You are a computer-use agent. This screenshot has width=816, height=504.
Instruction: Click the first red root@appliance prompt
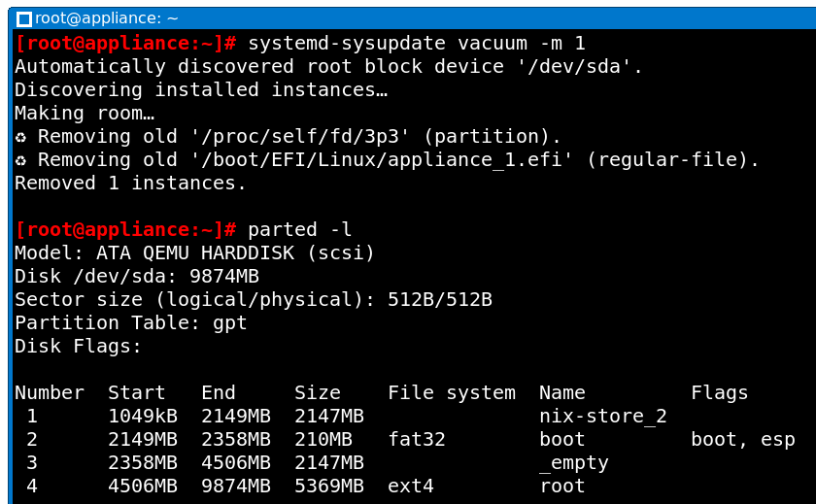click(x=126, y=43)
